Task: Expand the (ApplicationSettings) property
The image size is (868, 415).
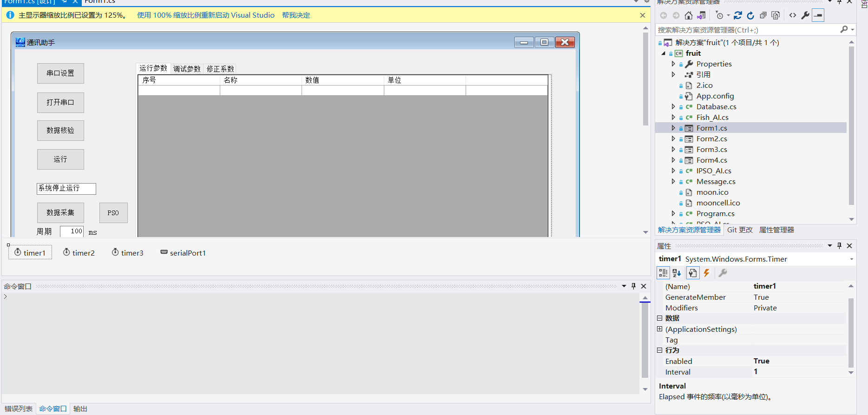Action: 659,329
